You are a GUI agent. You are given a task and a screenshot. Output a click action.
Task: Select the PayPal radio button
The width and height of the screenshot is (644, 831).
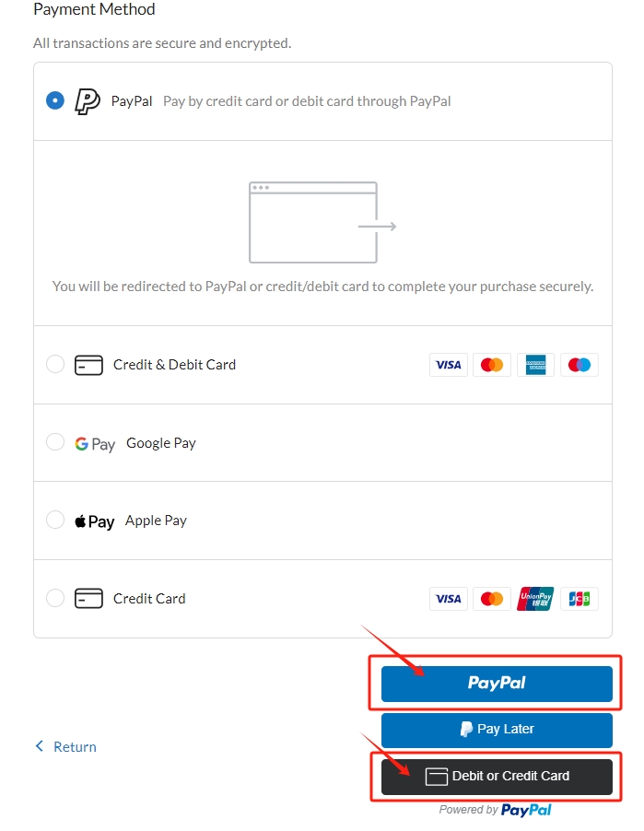[x=55, y=100]
